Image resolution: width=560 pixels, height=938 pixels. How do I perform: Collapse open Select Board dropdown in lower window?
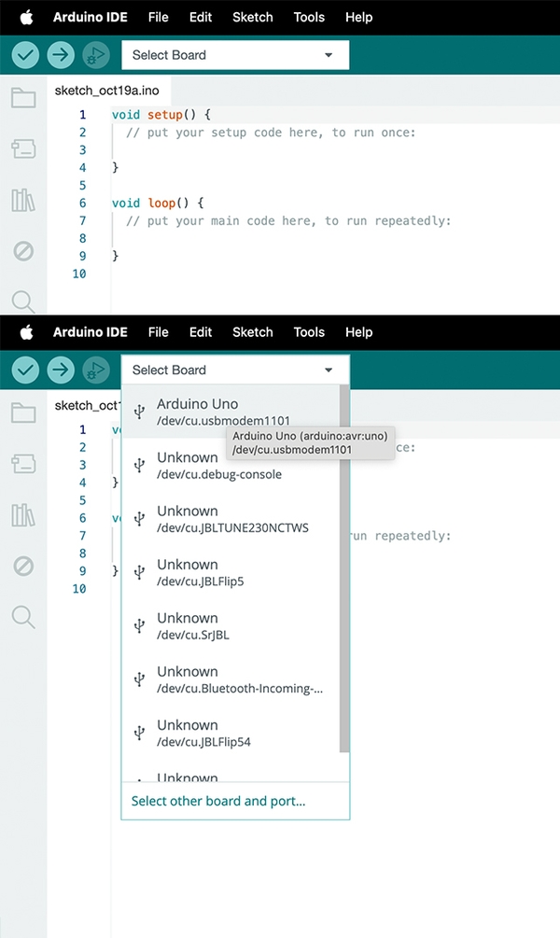(235, 370)
